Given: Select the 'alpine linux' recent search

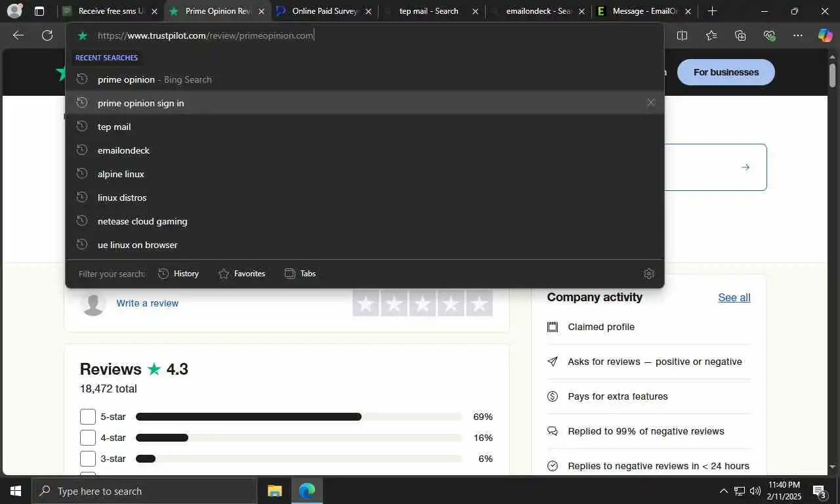Looking at the screenshot, I should click(x=365, y=174).
